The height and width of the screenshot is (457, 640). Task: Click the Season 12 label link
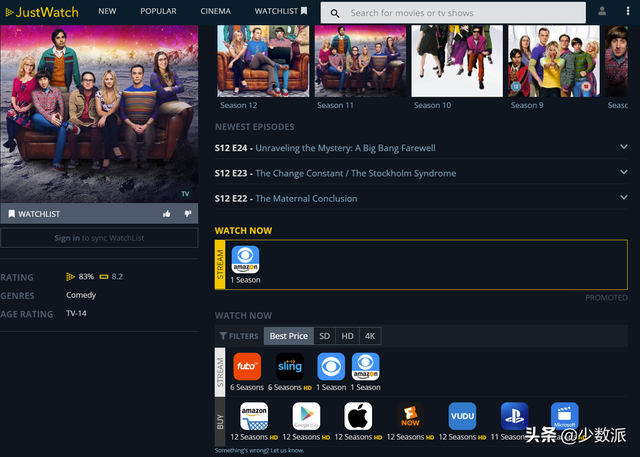tap(239, 105)
